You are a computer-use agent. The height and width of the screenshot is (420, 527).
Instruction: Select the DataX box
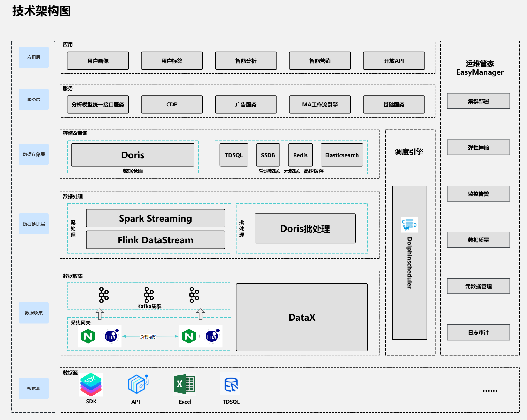(x=302, y=317)
